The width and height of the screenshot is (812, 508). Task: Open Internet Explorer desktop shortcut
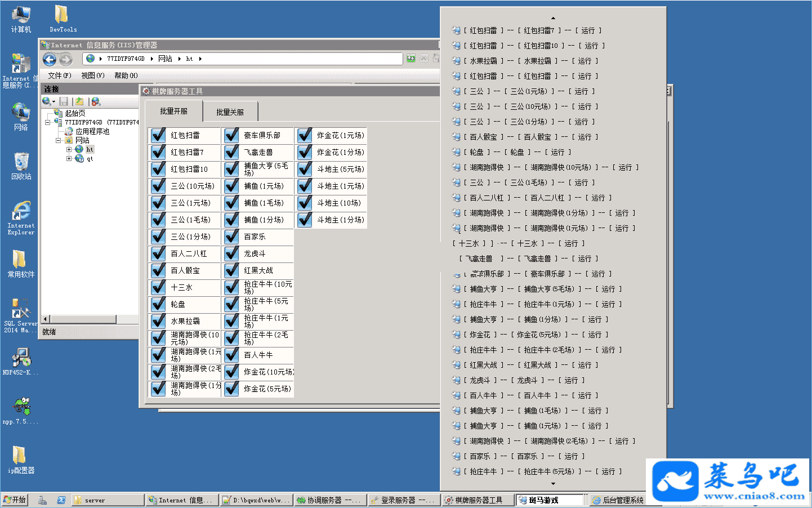[21, 217]
